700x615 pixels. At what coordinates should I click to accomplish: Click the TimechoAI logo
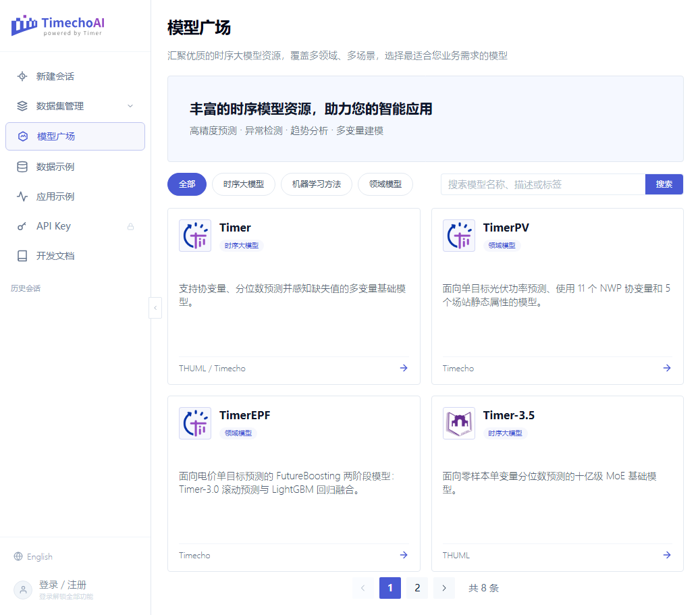tap(57, 26)
